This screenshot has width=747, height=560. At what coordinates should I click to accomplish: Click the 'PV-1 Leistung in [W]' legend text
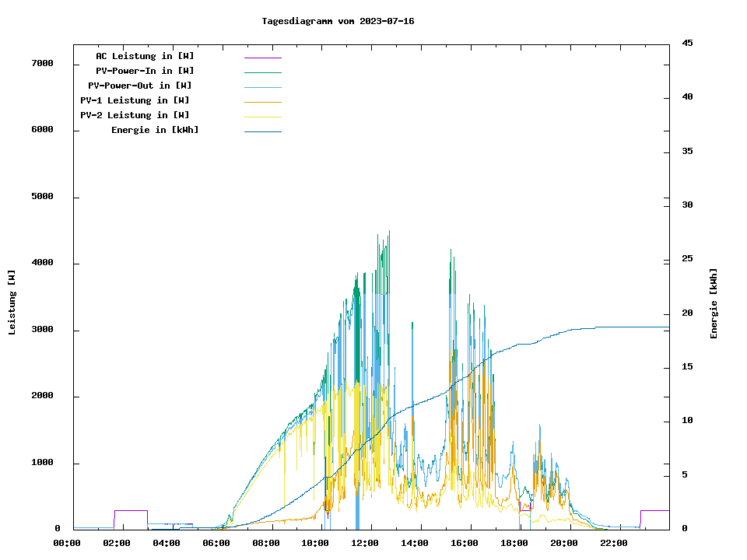point(135,100)
